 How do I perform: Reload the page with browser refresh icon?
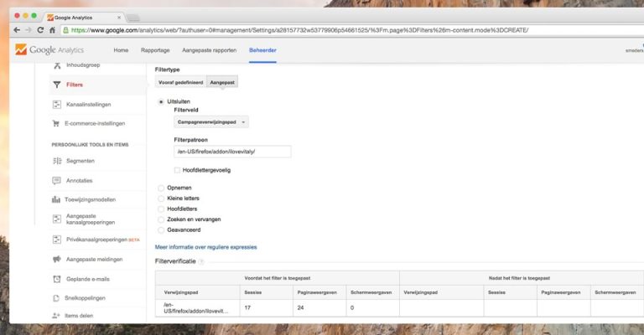[40, 30]
